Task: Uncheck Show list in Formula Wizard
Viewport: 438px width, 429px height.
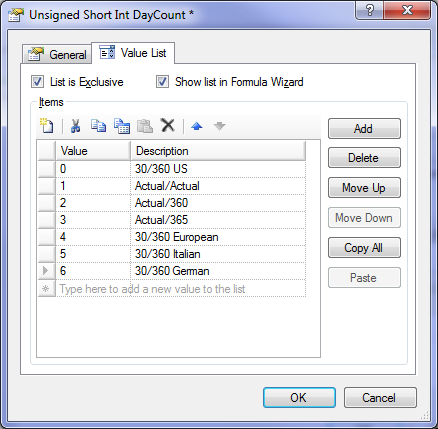Action: (162, 82)
